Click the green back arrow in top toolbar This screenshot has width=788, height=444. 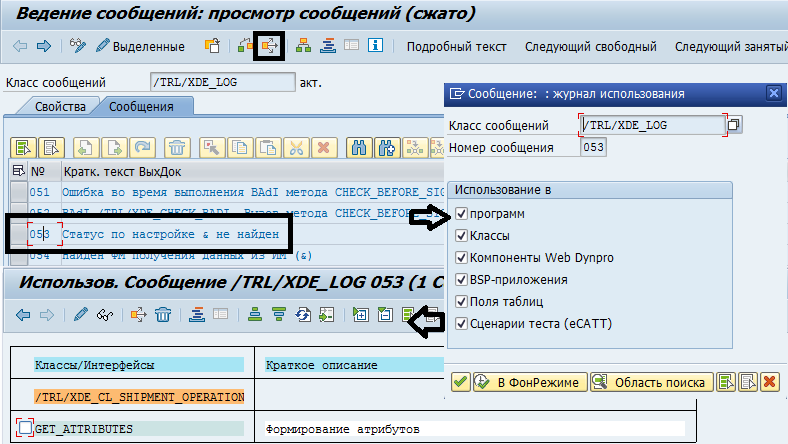coord(19,46)
